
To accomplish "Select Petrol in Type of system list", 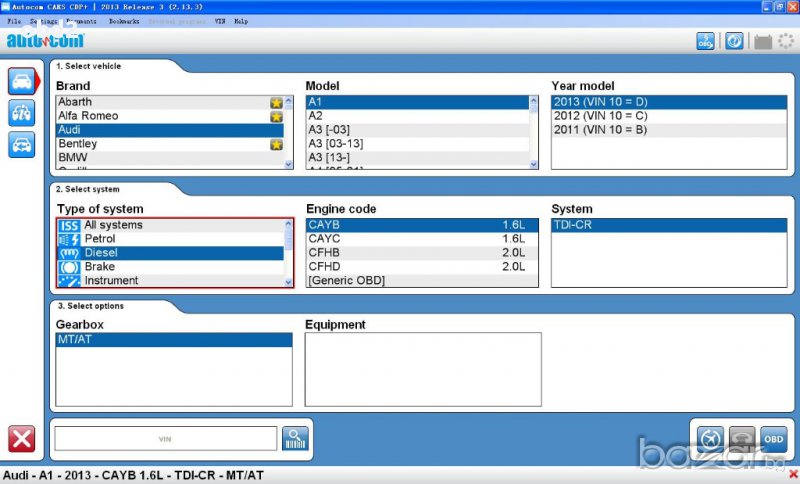I will click(x=100, y=239).
